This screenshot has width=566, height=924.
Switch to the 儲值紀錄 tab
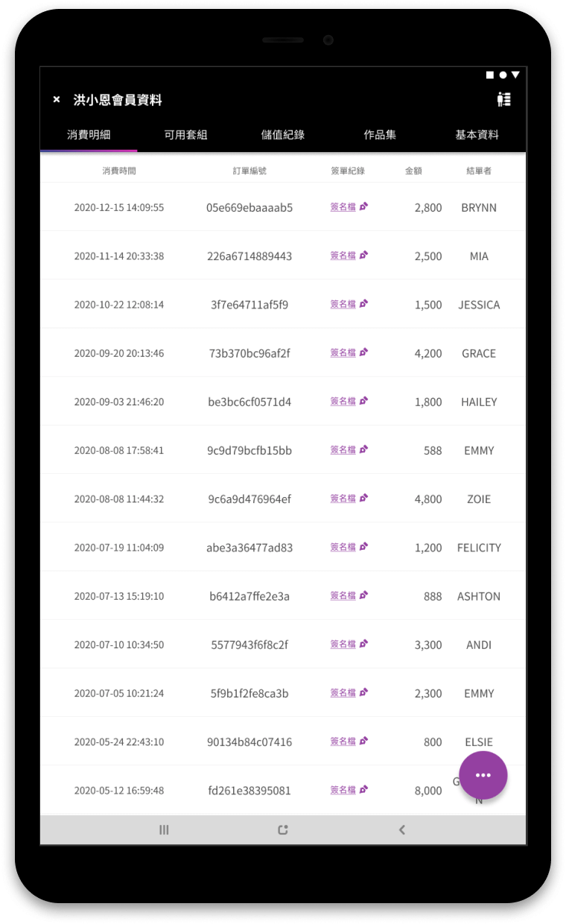coord(283,135)
